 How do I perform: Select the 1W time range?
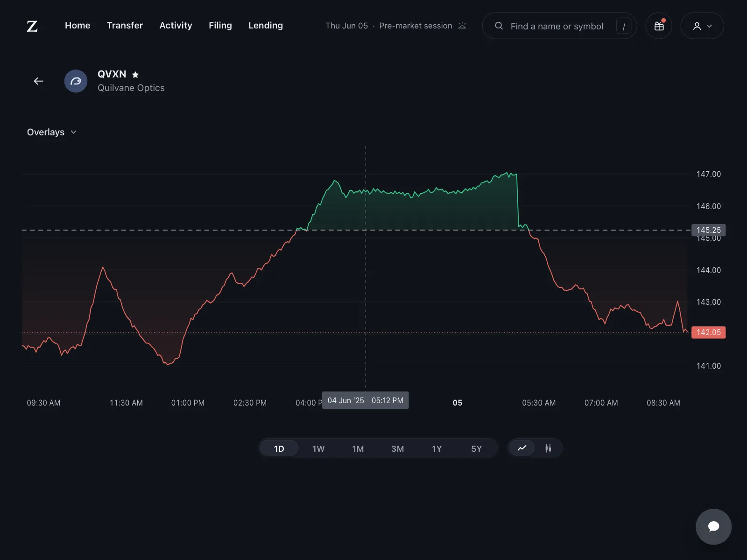click(x=318, y=448)
